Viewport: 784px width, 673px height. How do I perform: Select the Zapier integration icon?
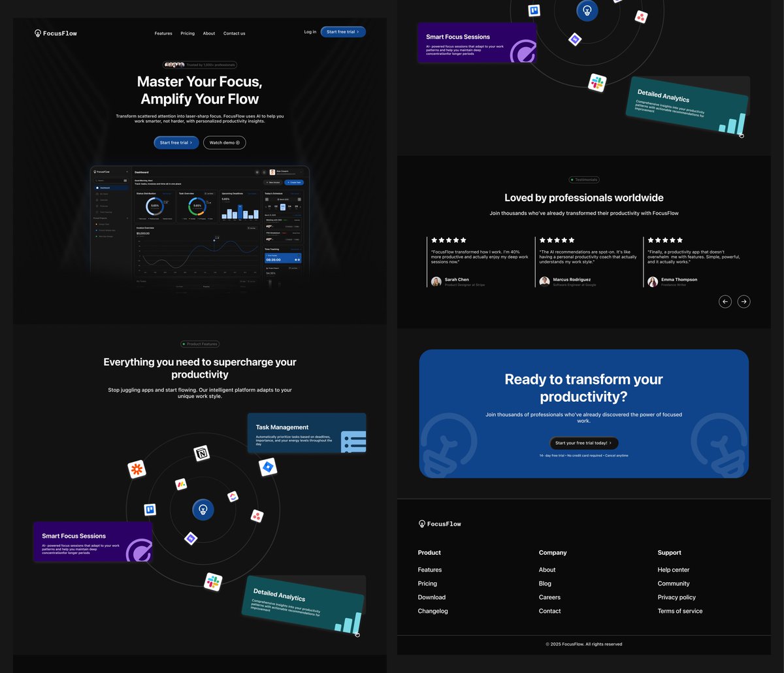pos(137,468)
